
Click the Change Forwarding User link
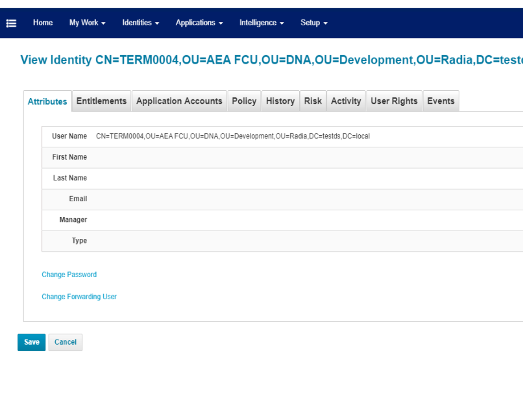click(79, 297)
